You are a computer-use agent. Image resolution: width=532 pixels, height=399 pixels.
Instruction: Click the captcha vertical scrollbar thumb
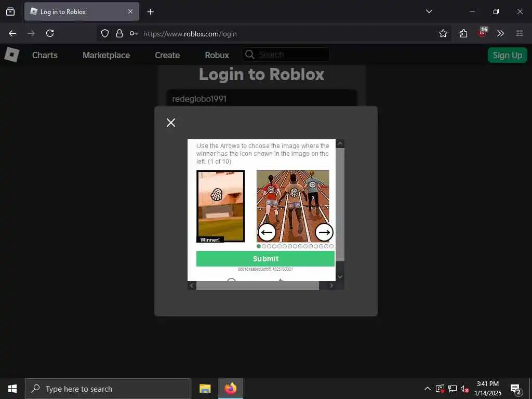[x=340, y=205]
